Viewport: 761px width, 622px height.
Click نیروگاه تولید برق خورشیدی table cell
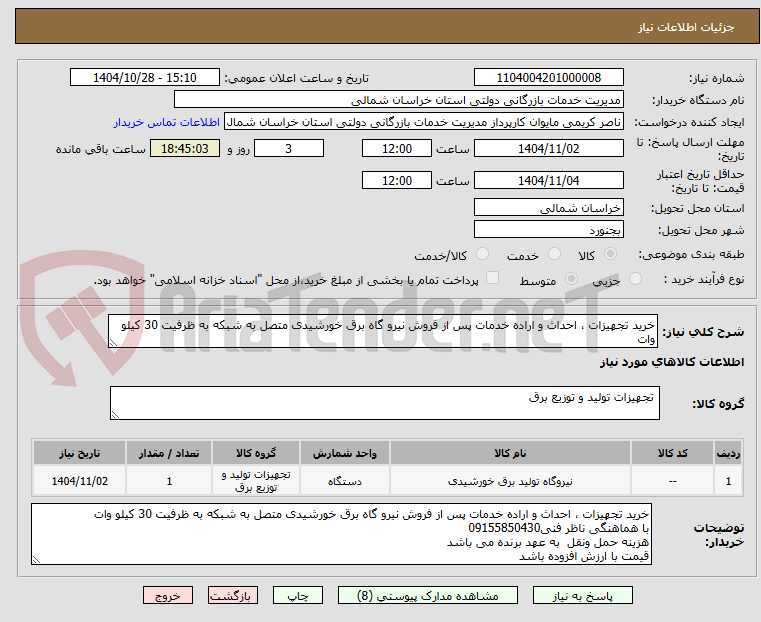(510, 481)
